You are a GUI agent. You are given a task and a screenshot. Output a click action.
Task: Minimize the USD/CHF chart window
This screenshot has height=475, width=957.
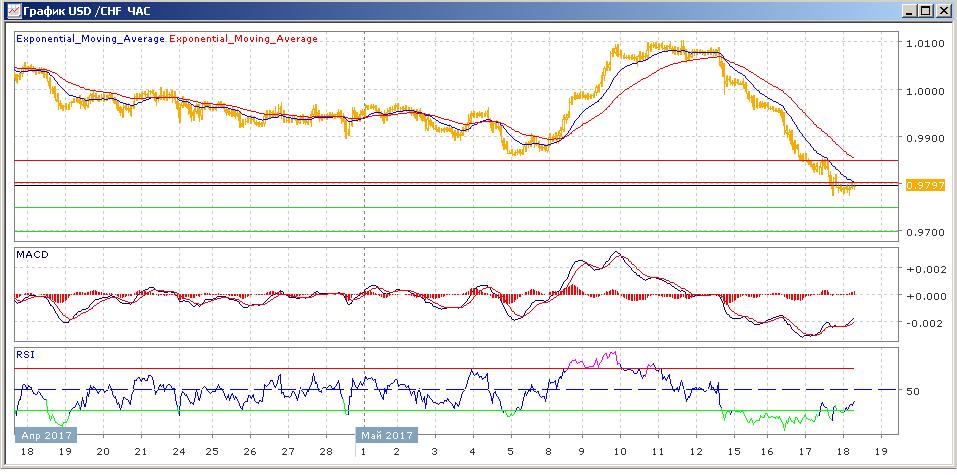click(x=911, y=11)
